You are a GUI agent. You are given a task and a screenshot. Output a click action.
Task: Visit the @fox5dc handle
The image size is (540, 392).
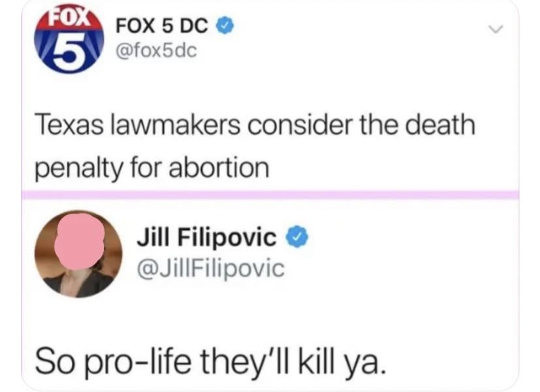tap(156, 51)
